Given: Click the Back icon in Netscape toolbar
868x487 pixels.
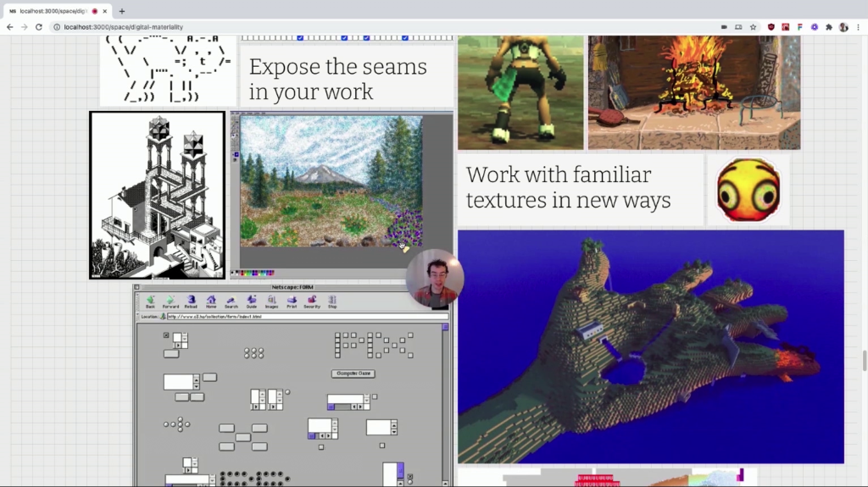Looking at the screenshot, I should point(150,302).
